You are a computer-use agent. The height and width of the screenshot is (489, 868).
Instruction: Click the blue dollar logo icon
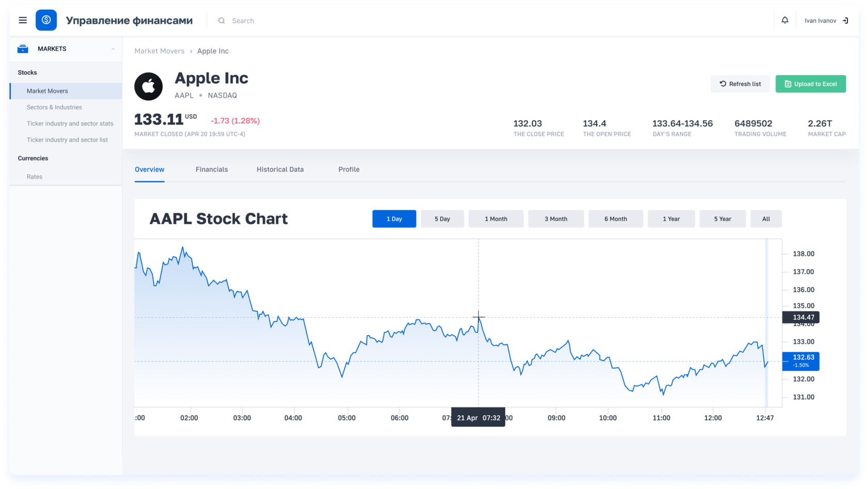point(46,20)
